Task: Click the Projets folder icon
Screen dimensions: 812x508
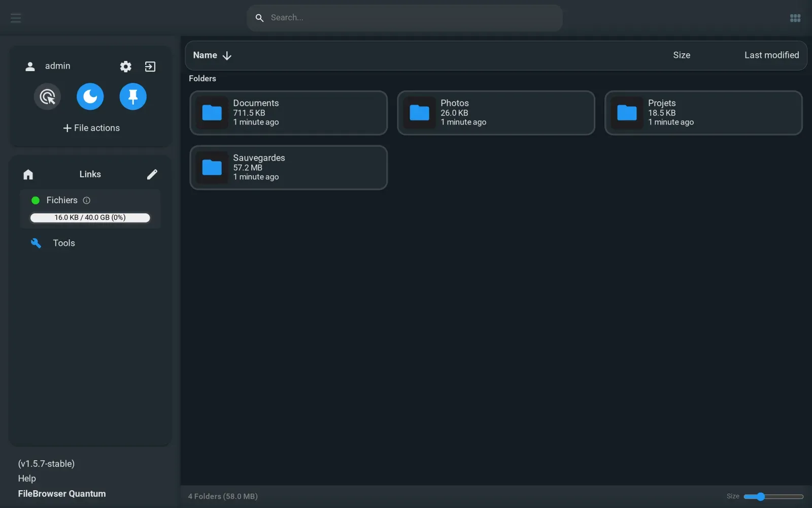Action: pos(627,113)
